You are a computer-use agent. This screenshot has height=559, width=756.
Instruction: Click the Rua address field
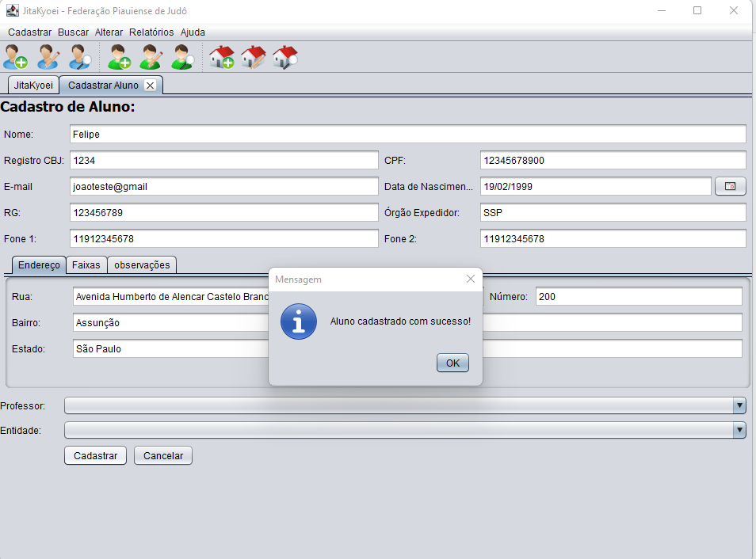171,296
